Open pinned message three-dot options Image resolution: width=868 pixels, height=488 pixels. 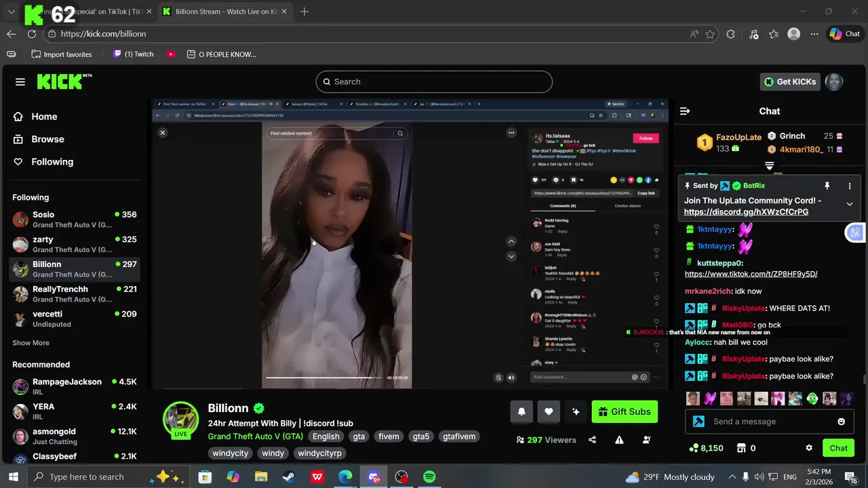pos(850,186)
